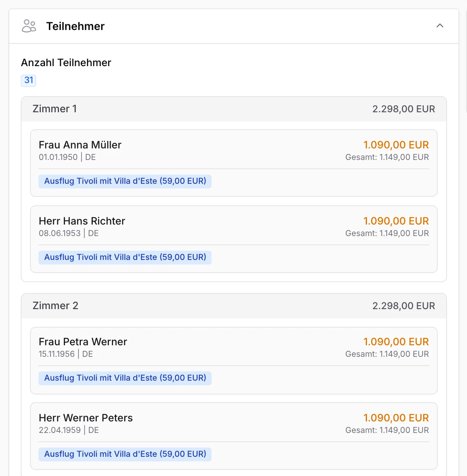This screenshot has height=476, width=467.
Task: Click the Teilnehmer section heading
Action: 75,26
